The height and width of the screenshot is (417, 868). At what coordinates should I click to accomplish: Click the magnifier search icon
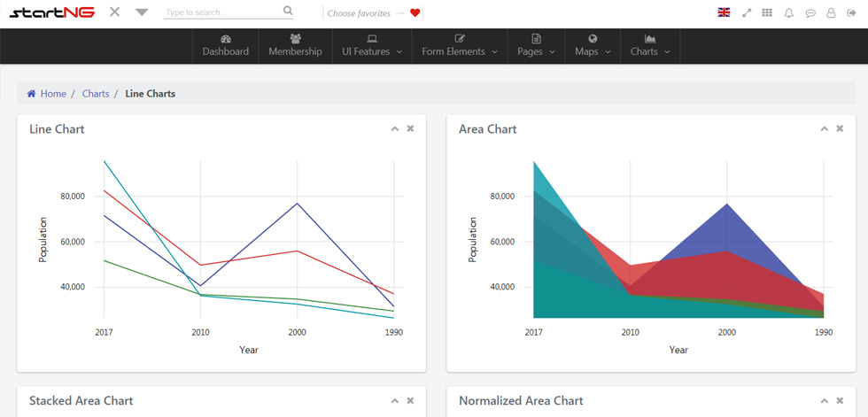click(x=288, y=11)
